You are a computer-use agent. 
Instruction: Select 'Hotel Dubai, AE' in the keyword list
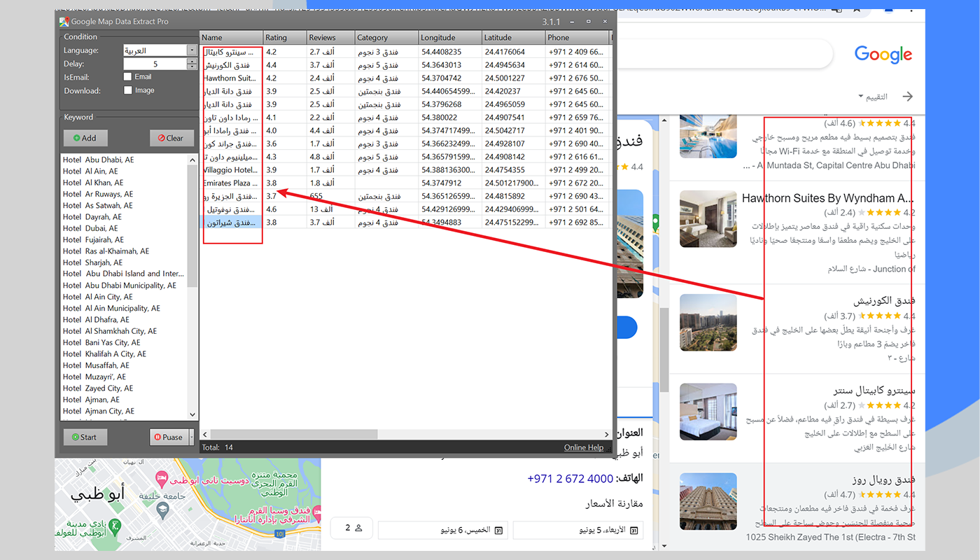click(x=90, y=228)
